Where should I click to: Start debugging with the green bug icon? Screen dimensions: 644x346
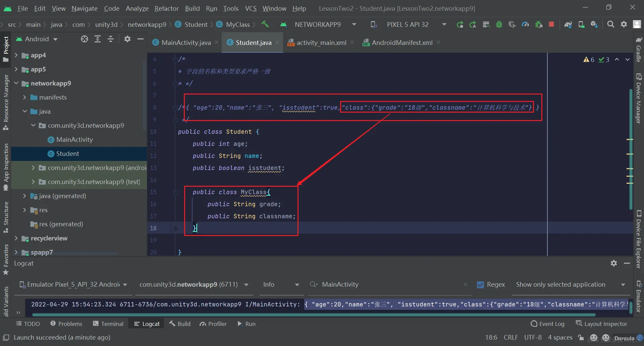(x=499, y=24)
